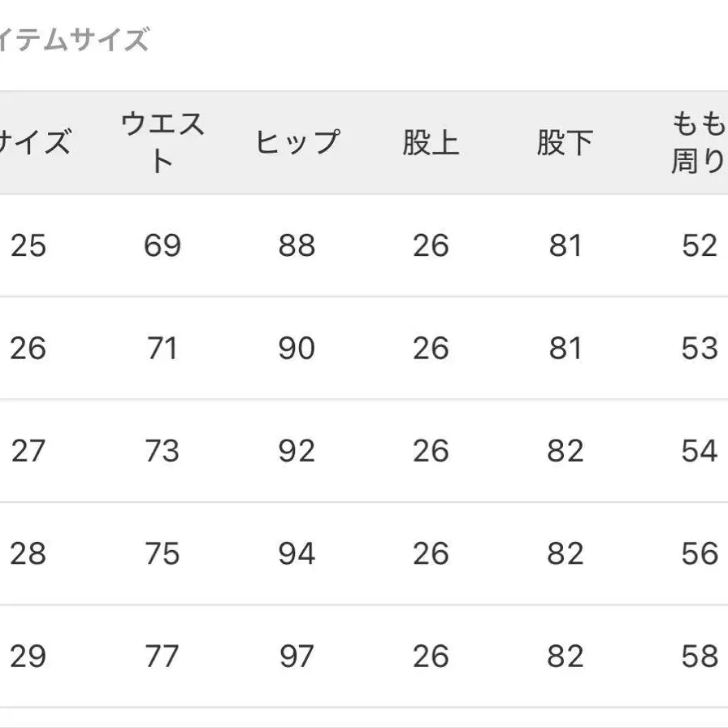728x728 pixels.
Task: Select the ウエスト column header
Action: tap(162, 142)
